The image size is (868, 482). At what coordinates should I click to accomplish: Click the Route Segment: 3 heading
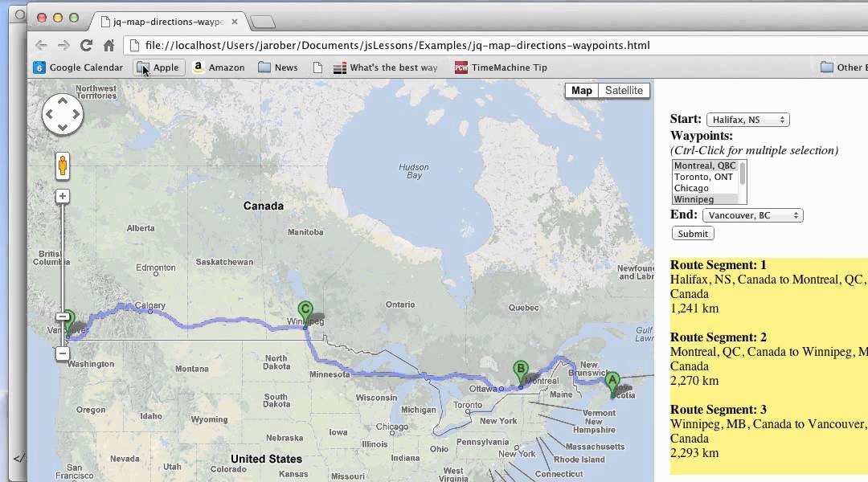click(718, 410)
